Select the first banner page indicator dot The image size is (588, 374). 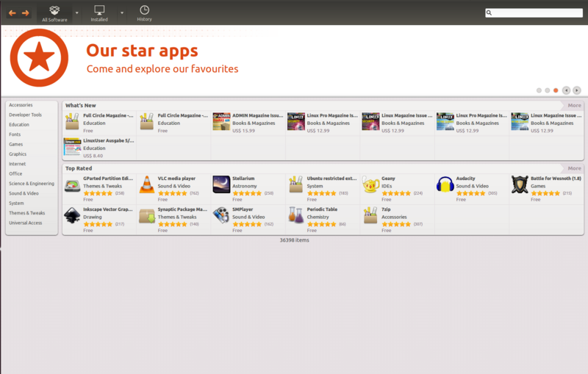pyautogui.click(x=539, y=90)
